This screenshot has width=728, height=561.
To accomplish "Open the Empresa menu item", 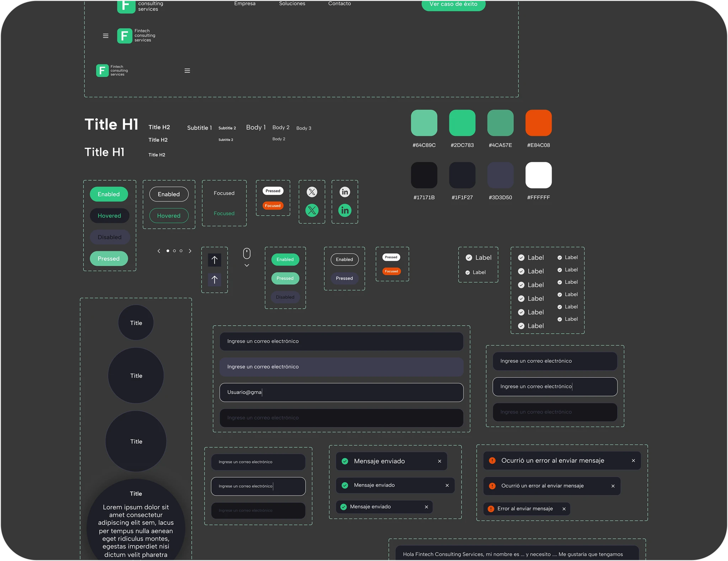I will pos(245,4).
